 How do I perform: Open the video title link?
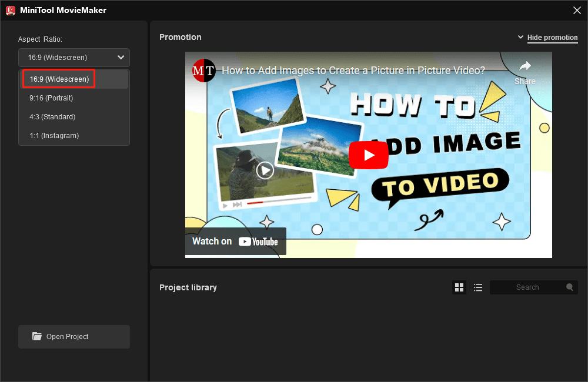pyautogui.click(x=353, y=70)
